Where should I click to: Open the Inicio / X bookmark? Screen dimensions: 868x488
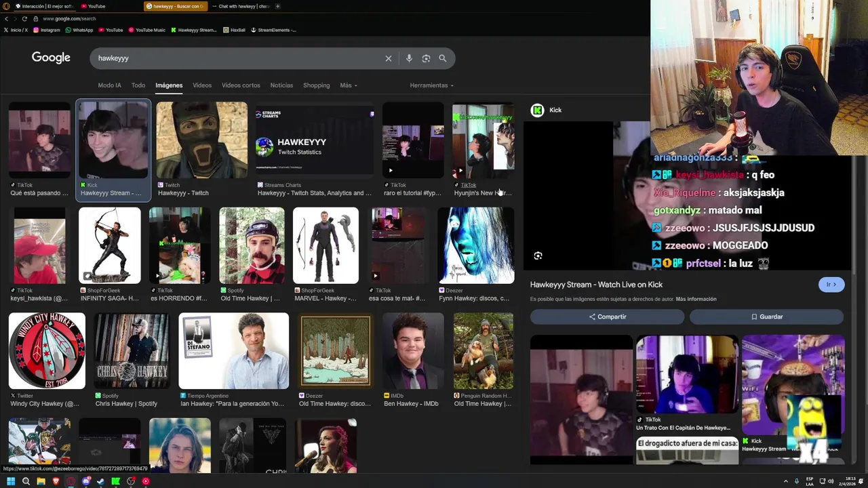click(x=16, y=30)
